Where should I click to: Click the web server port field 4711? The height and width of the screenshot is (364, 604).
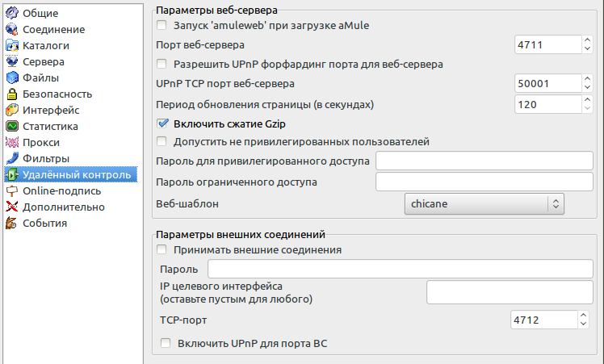pyautogui.click(x=547, y=44)
